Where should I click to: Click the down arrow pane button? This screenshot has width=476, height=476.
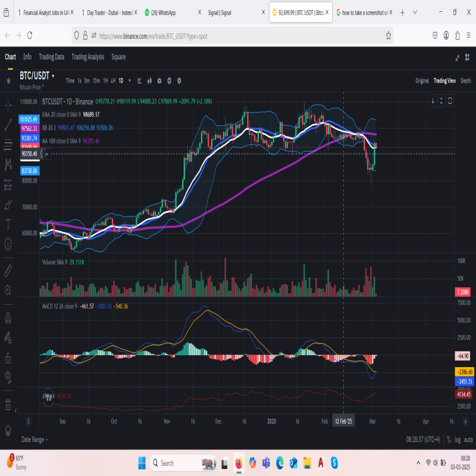pyautogui.click(x=433, y=101)
